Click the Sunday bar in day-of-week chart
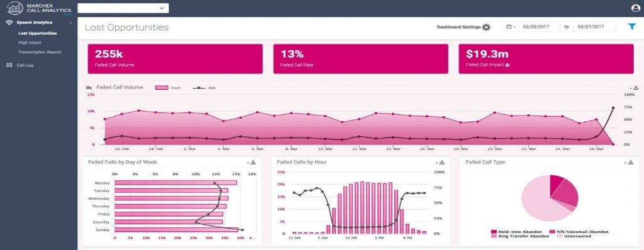The image size is (644, 250). tap(176, 230)
